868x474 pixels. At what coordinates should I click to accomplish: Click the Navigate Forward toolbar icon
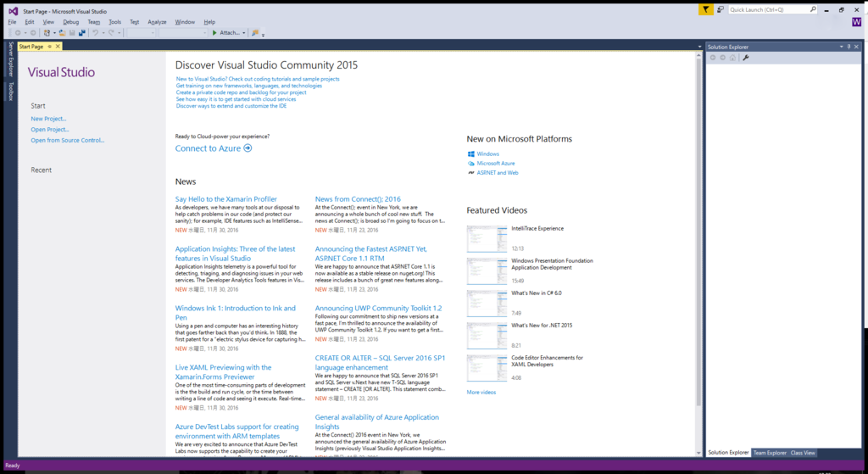pos(33,33)
